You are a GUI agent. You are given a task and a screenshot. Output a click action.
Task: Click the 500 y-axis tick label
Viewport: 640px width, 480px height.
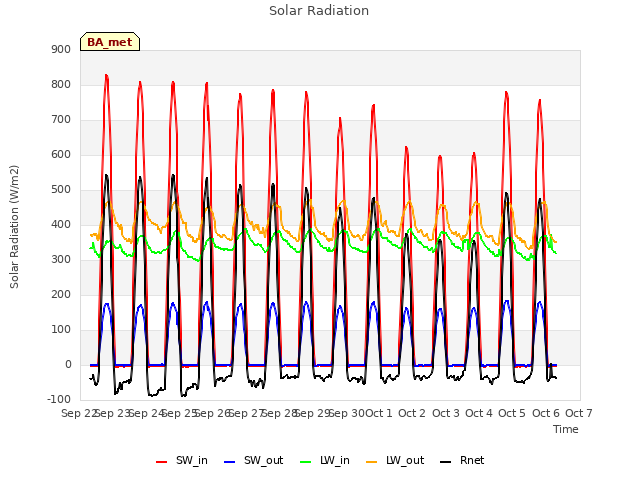tap(61, 190)
